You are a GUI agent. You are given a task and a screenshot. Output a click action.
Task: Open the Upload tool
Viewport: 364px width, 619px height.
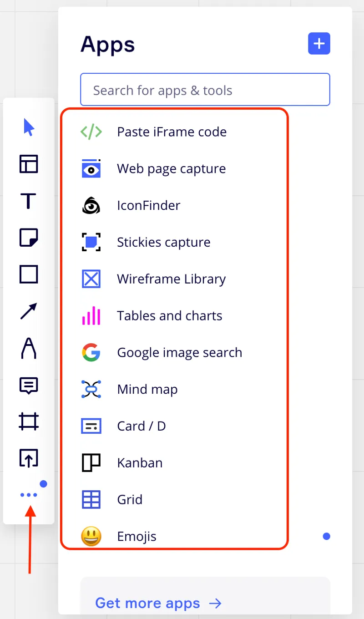pyautogui.click(x=29, y=458)
